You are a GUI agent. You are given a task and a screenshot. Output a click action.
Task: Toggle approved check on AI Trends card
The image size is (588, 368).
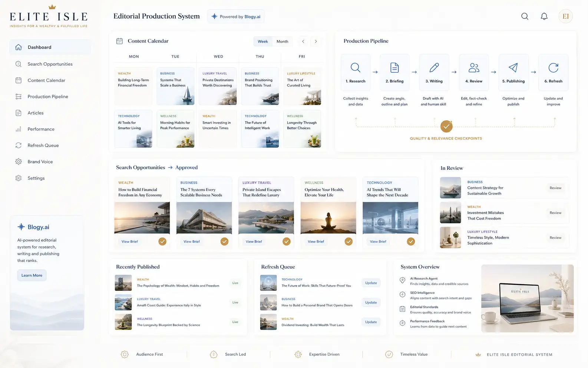(411, 241)
